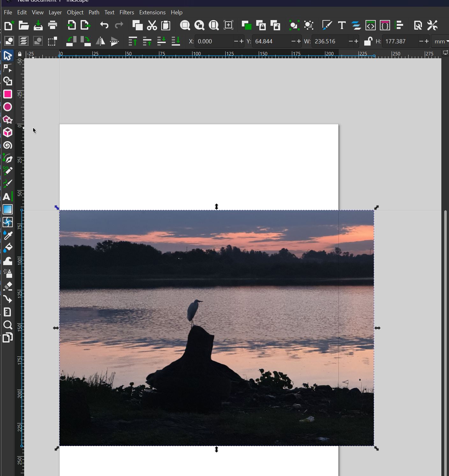Open the Export icon
Image resolution: width=449 pixels, height=476 pixels.
(85, 25)
